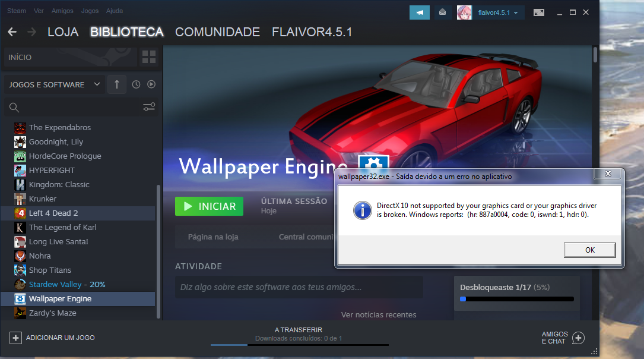Open advanced filter sliders icon
The image size is (644, 359).
click(x=149, y=107)
